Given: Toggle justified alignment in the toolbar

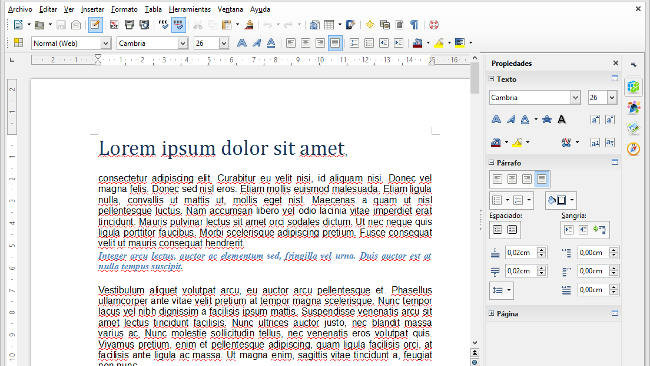Looking at the screenshot, I should click(x=335, y=43).
